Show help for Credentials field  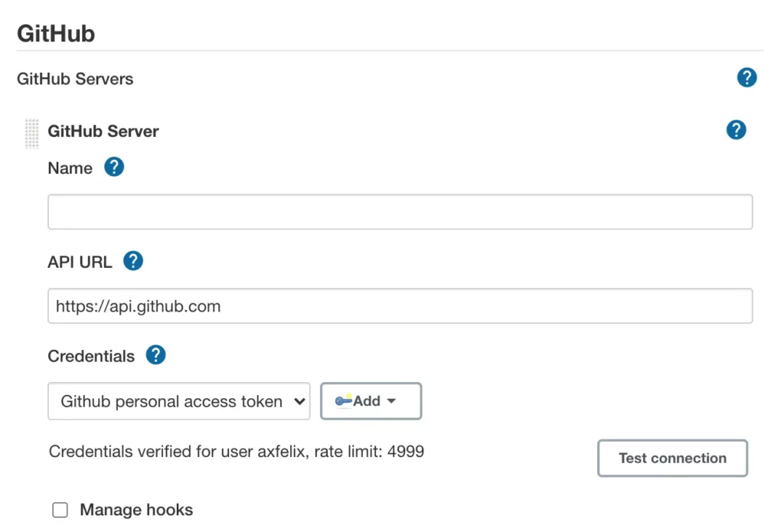(155, 355)
